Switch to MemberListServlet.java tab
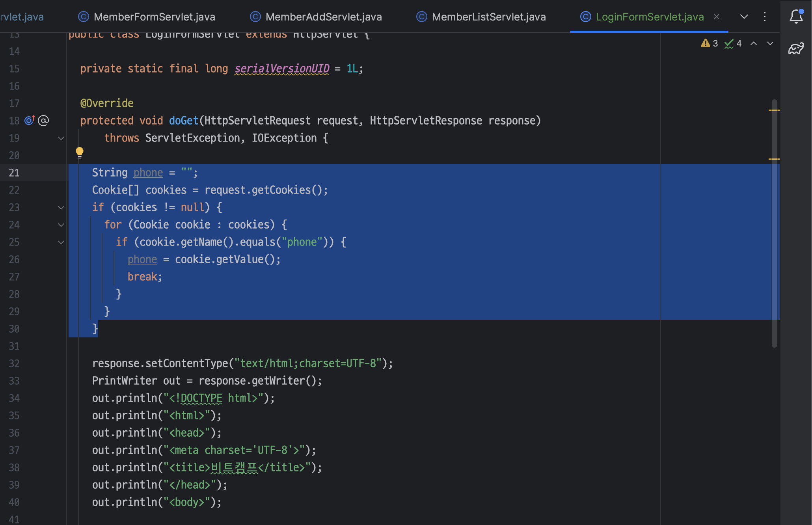This screenshot has height=525, width=812. (x=488, y=17)
